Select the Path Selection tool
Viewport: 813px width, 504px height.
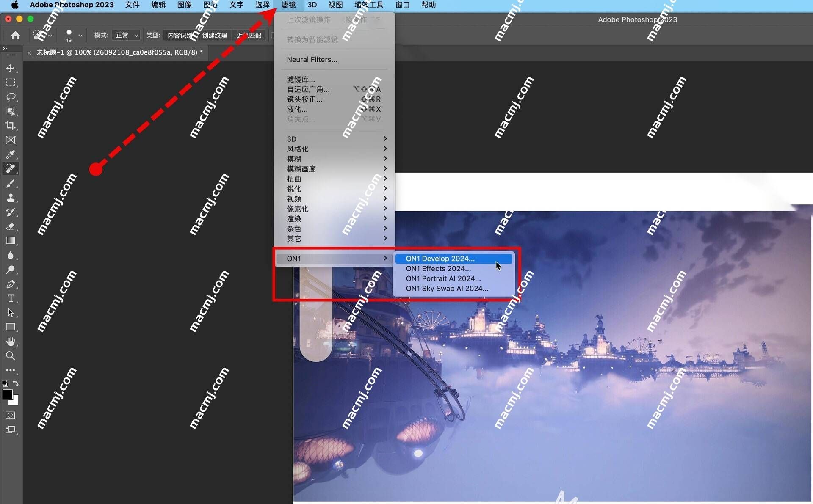11,313
